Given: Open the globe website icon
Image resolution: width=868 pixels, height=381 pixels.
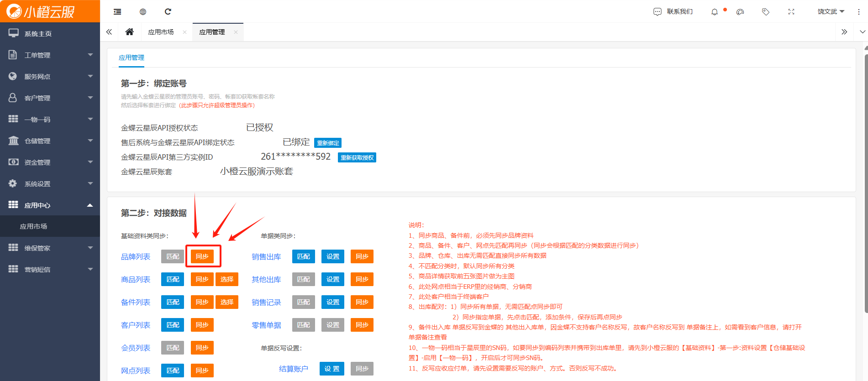Looking at the screenshot, I should pyautogui.click(x=143, y=11).
